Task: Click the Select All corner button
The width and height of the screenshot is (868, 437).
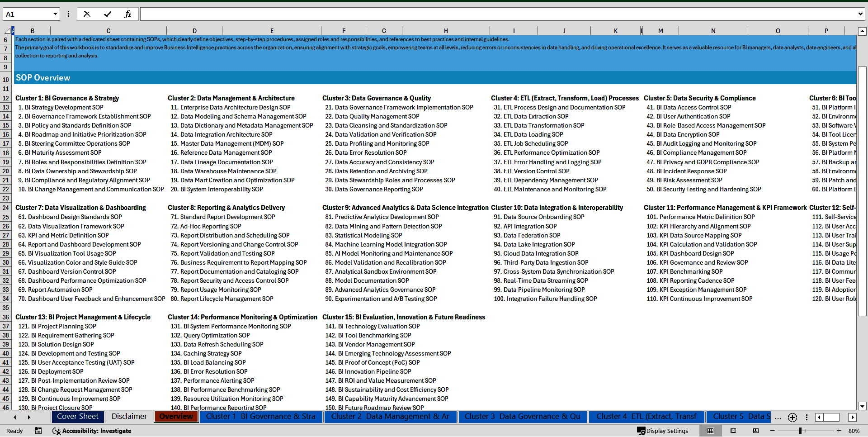Action: [x=7, y=30]
